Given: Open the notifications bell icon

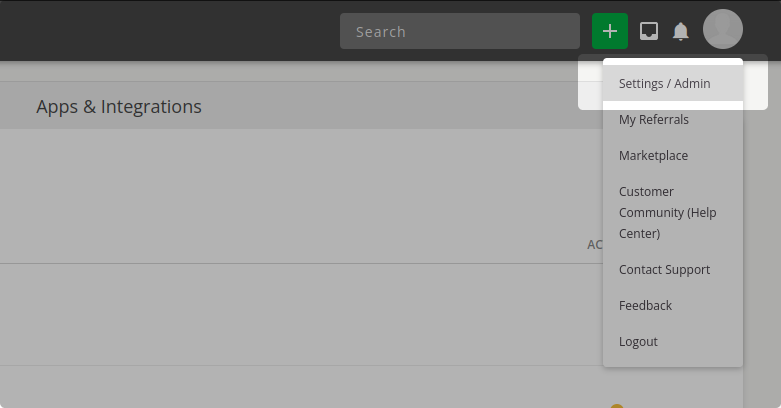Looking at the screenshot, I should click(681, 32).
